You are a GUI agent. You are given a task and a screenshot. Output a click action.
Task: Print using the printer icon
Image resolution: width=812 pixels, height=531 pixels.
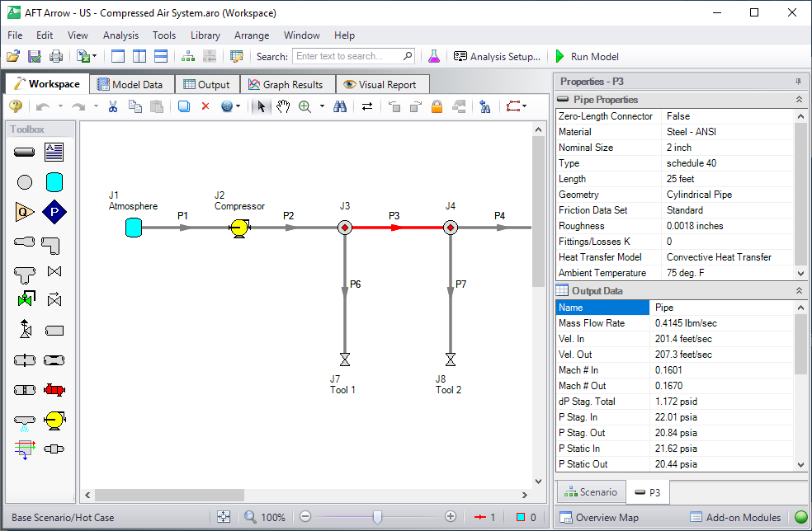56,56
